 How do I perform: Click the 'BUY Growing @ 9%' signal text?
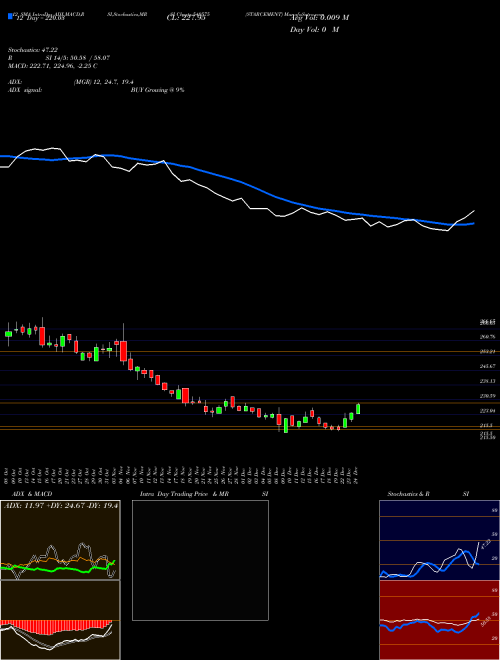[157, 90]
